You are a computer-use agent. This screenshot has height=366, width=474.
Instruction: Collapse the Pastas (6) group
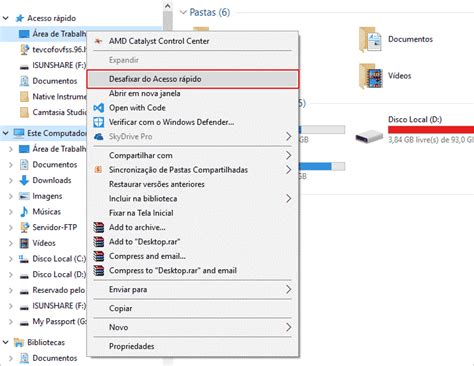[183, 12]
